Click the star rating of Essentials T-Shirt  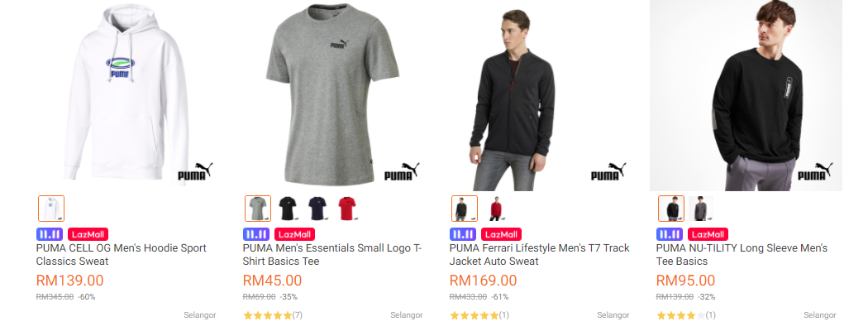pyautogui.click(x=267, y=315)
